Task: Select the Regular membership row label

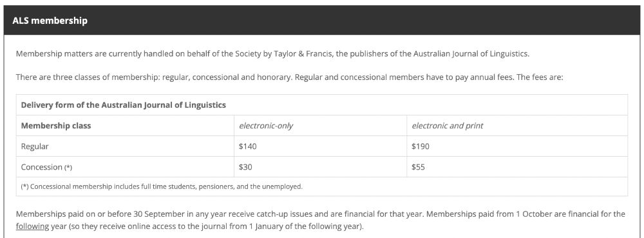Action: pos(35,146)
